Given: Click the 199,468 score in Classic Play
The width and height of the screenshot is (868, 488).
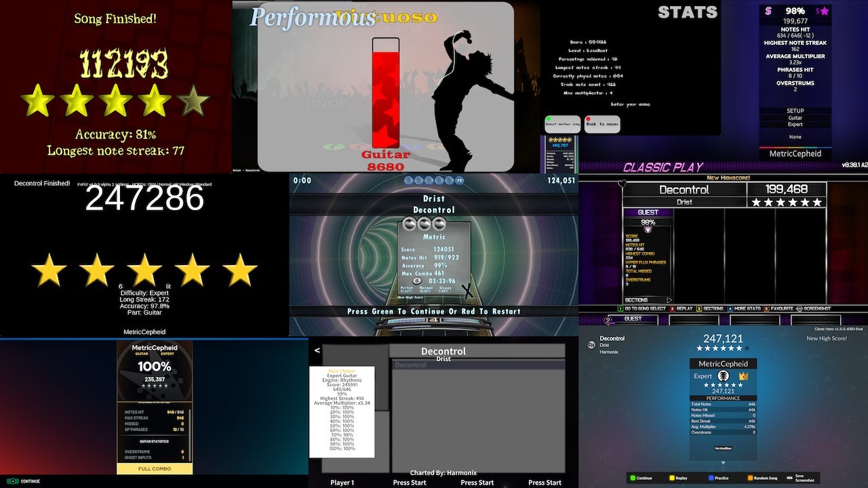Looking at the screenshot, I should 787,189.
